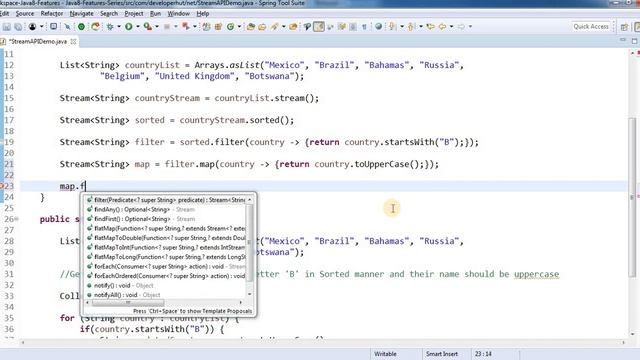640x360 pixels.
Task: Click autocomplete popup horizontal scrollbar thumb
Action: 128,302
